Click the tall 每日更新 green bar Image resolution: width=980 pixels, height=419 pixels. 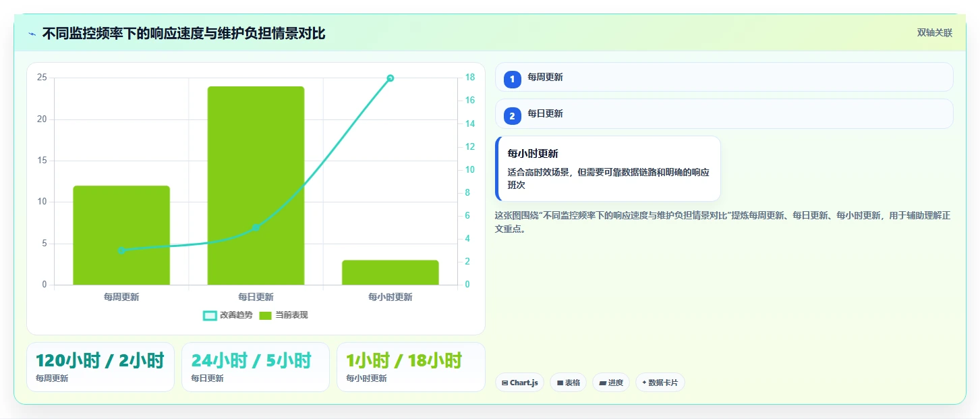point(256,186)
